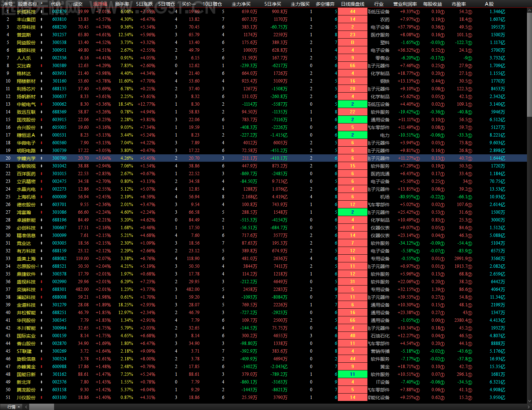Sort by the 营业利润率 column header
532x410 pixels.
coord(405,4)
